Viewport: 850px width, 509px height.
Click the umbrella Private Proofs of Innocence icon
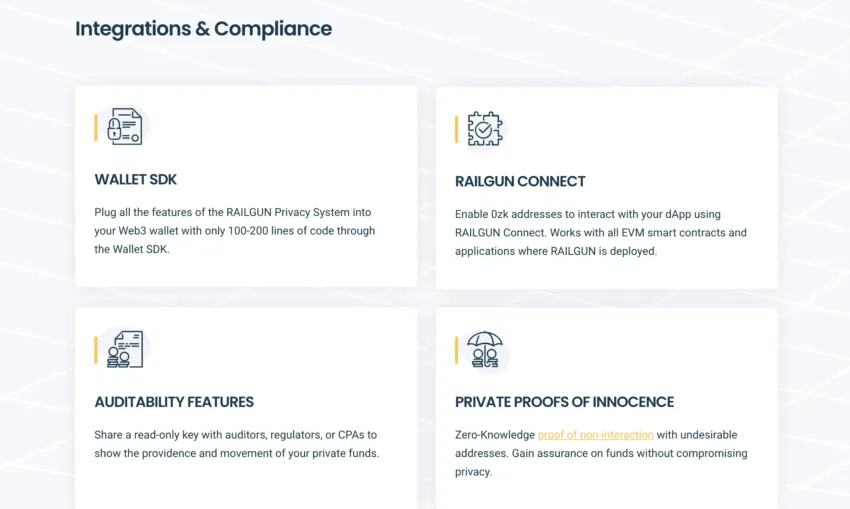[x=485, y=349]
